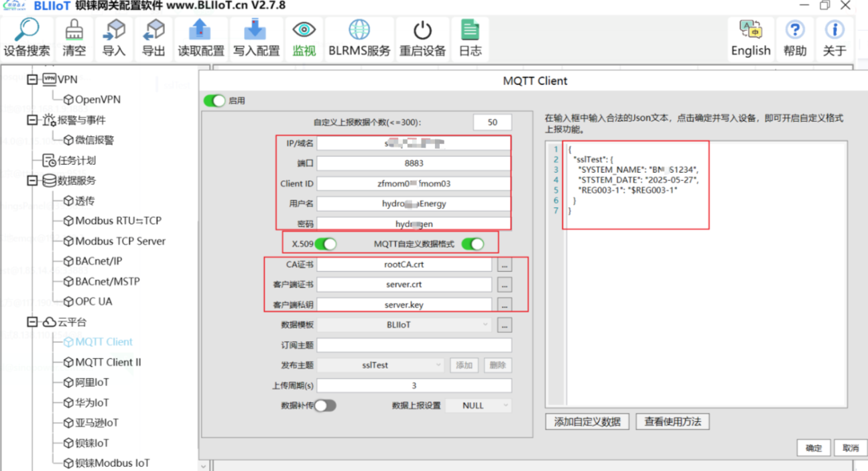
Task: Collapse the 报警与事件 tree node
Action: coord(32,120)
